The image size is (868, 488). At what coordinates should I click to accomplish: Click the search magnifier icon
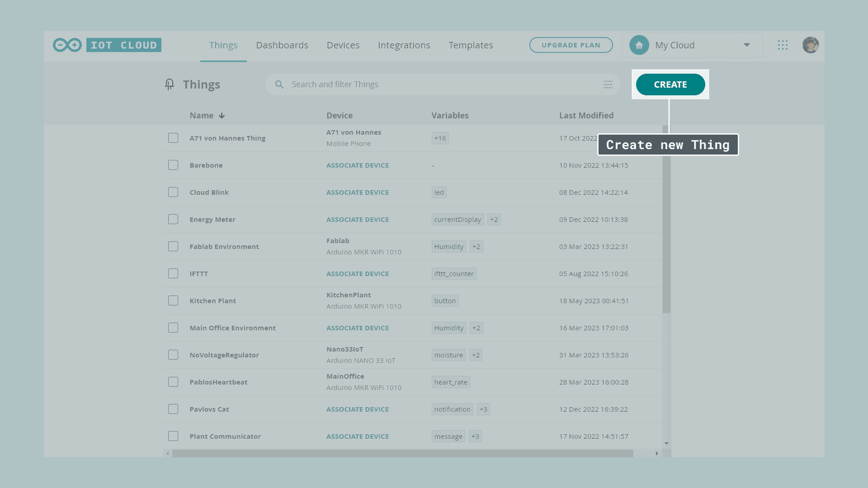[279, 84]
